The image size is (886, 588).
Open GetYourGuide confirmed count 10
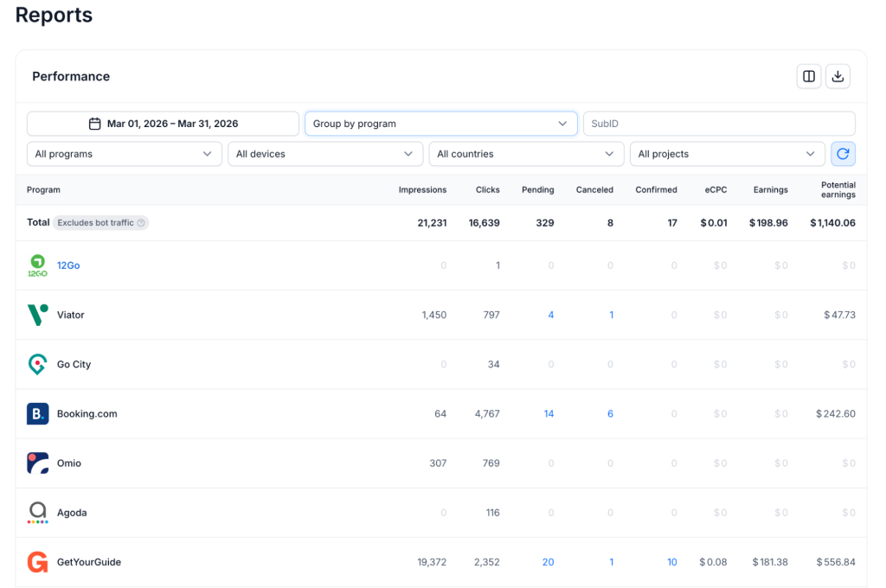pos(671,562)
